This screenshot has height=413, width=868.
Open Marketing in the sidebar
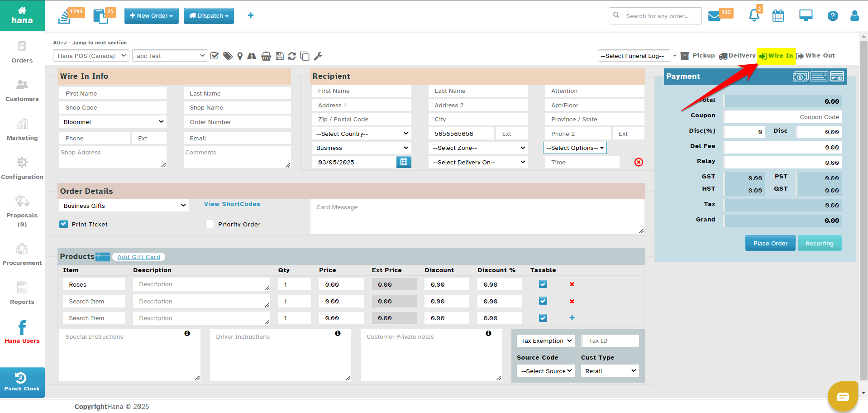click(22, 130)
